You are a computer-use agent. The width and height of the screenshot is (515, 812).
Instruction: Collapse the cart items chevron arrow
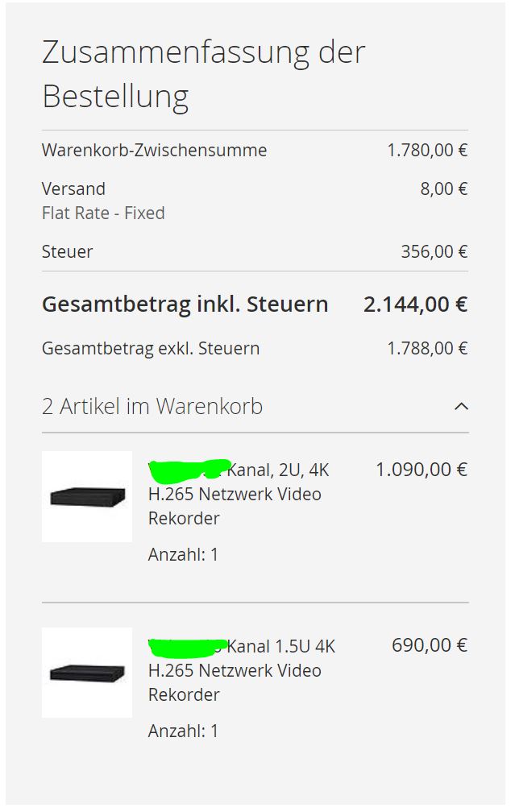click(x=461, y=407)
